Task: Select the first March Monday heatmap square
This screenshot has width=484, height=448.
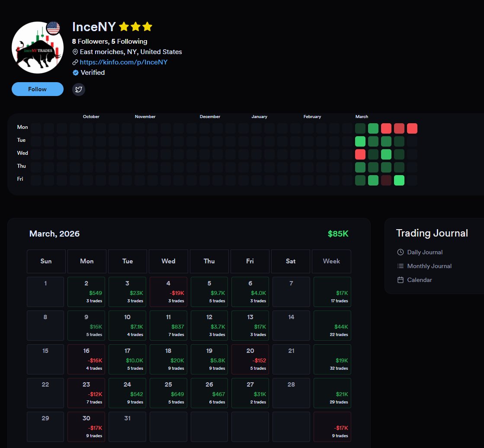Action: pyautogui.click(x=360, y=128)
